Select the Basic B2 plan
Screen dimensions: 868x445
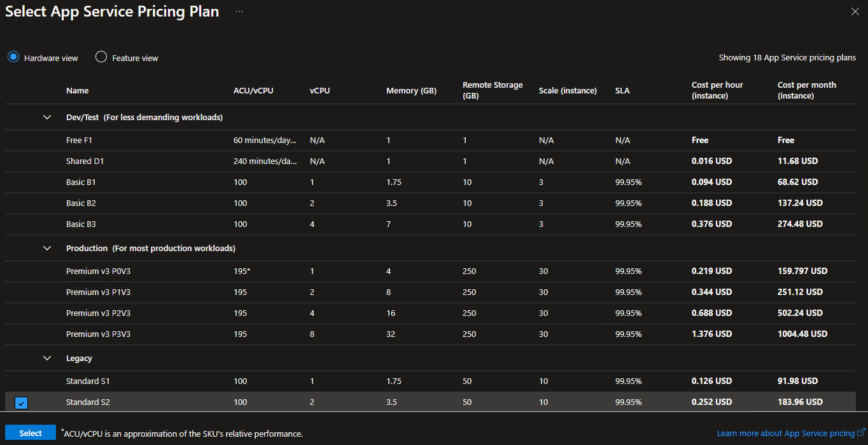[x=430, y=203]
